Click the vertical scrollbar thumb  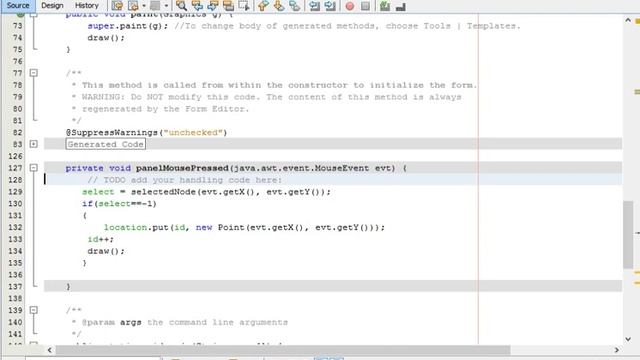tap(628, 235)
